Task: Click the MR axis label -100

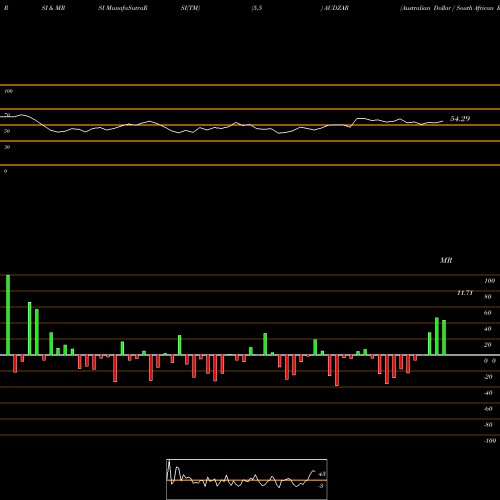Action: 490,441
